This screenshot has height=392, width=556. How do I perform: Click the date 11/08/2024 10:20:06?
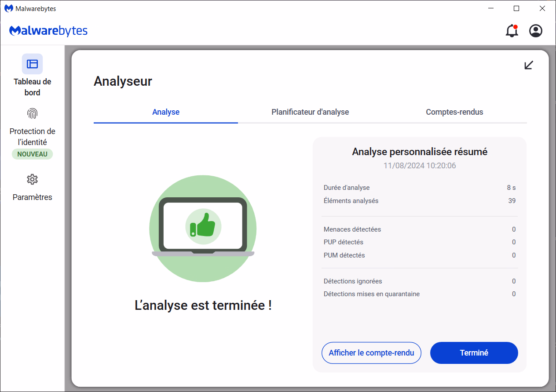point(420,166)
